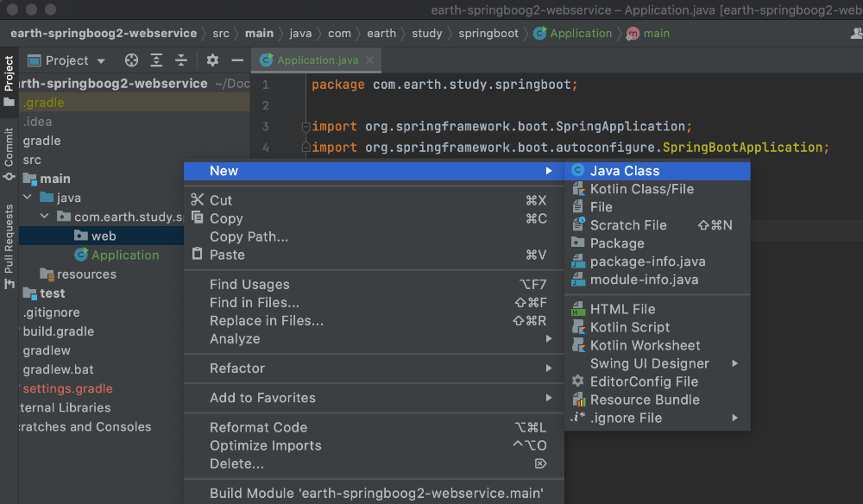The image size is (863, 504).
Task: Open the Pull Requests side tab
Action: 9,246
